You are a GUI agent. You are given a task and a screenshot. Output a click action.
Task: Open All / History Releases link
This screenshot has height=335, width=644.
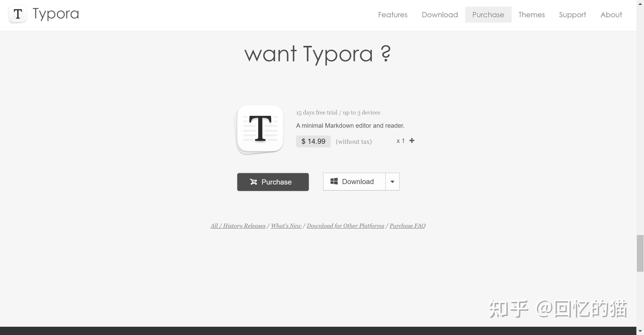point(238,226)
